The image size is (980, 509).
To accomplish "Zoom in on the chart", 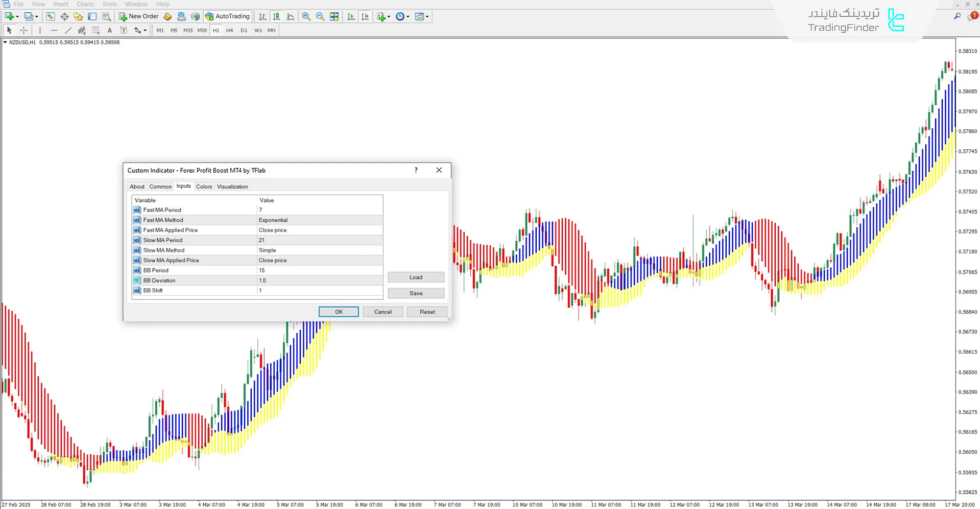I will coord(306,16).
